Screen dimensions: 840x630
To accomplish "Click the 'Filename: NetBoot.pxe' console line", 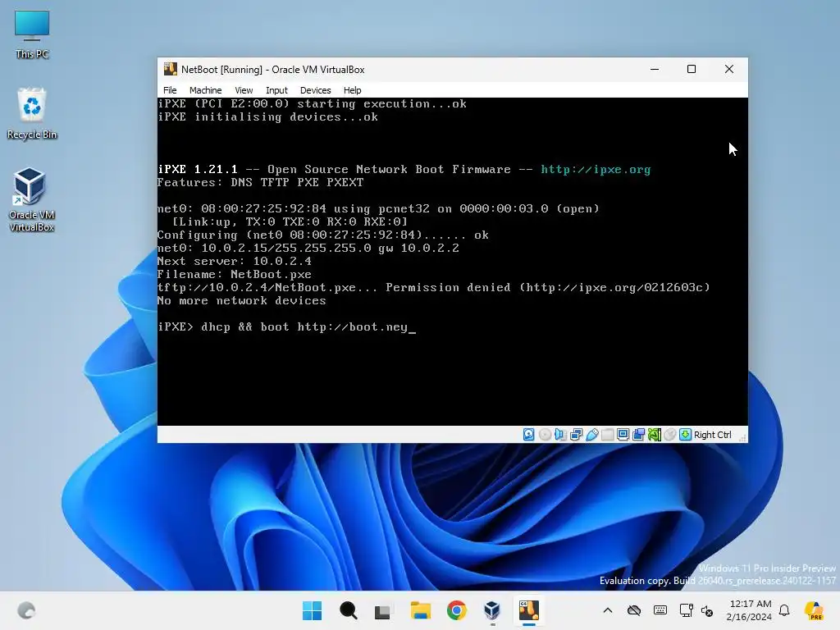I will point(234,274).
